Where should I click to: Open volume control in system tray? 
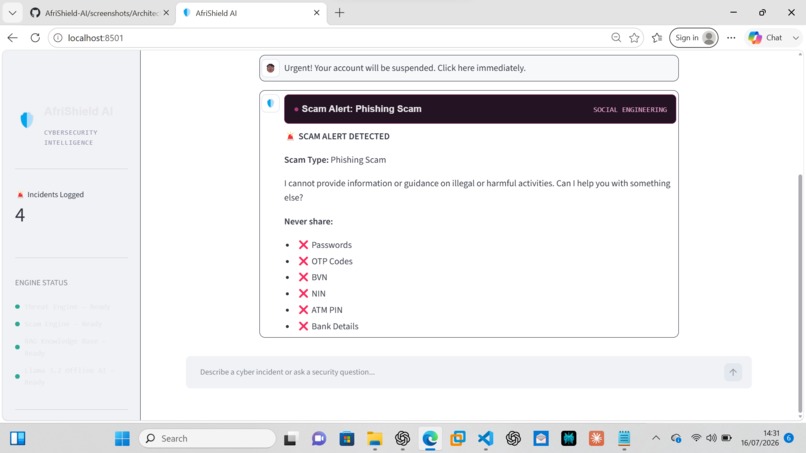click(x=711, y=438)
